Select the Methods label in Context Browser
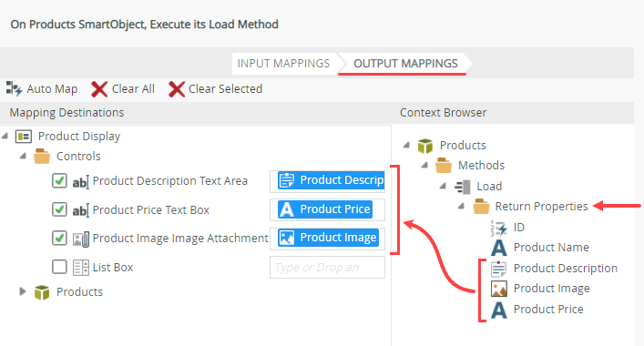644x346 pixels. 481,166
